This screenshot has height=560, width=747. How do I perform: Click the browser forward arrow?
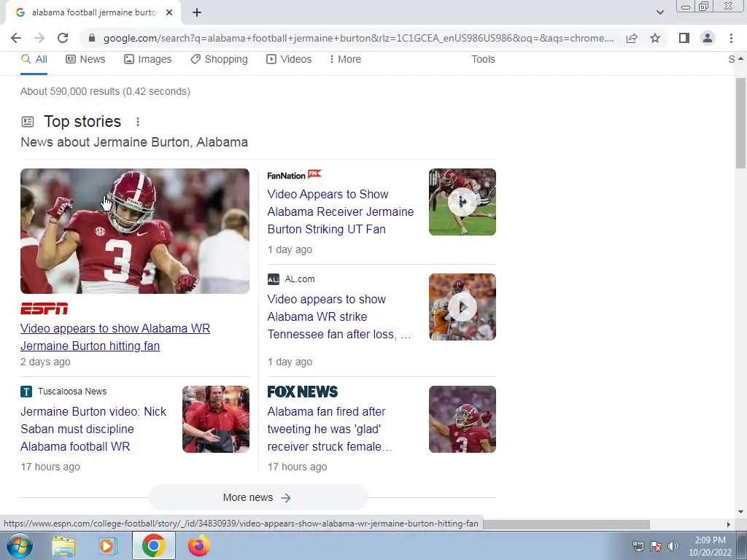39,38
